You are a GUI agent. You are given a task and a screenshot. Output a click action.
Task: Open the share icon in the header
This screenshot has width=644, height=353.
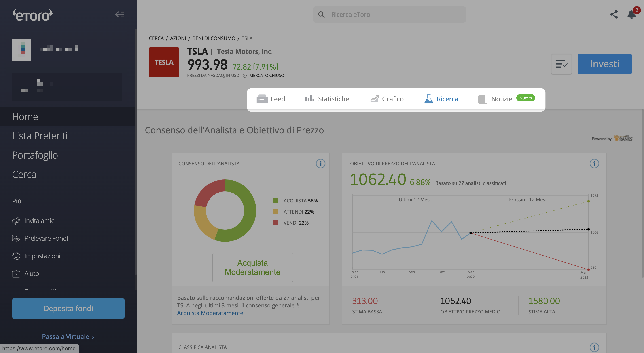pos(614,15)
